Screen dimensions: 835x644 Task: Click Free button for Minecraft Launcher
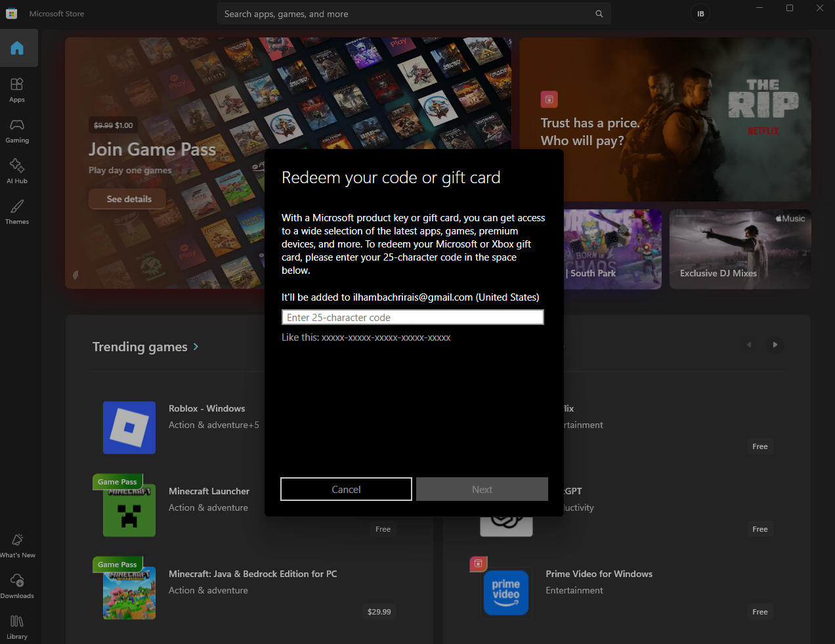point(383,529)
